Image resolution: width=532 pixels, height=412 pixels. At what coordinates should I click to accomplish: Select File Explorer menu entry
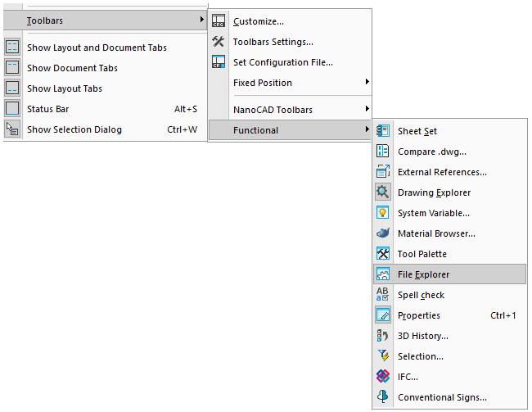pyautogui.click(x=423, y=274)
